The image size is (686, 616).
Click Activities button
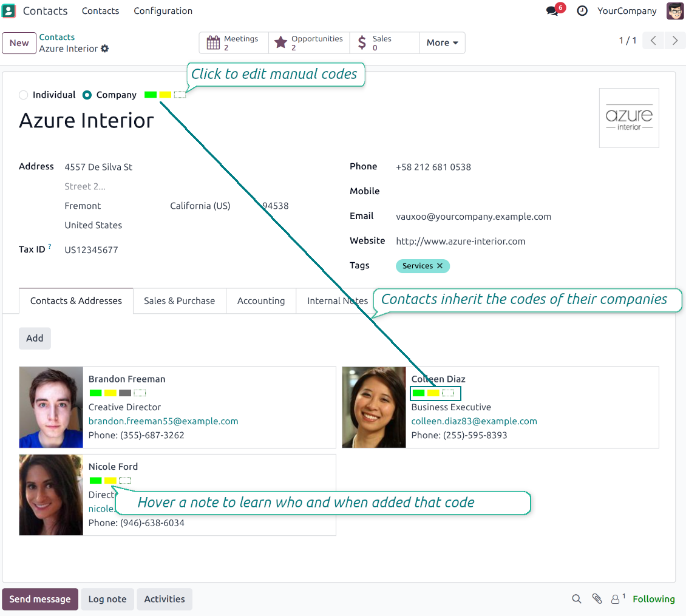tap(165, 599)
